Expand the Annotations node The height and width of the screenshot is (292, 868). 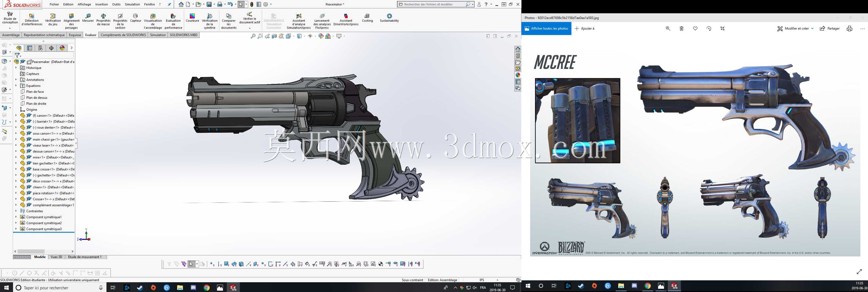coord(16,80)
